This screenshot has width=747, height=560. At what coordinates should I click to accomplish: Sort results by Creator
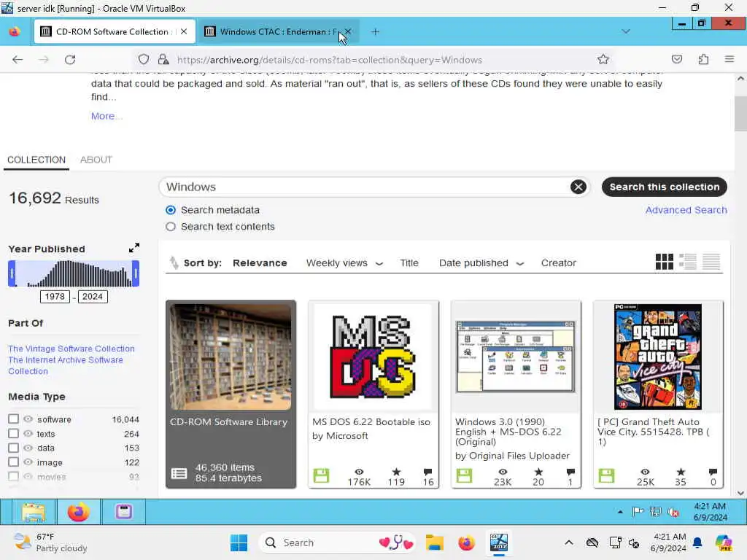(x=558, y=262)
